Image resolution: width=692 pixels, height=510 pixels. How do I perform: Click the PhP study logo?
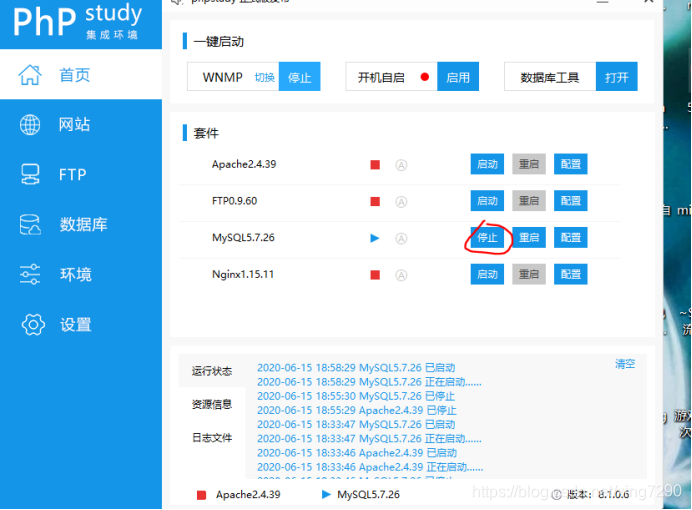[x=76, y=21]
